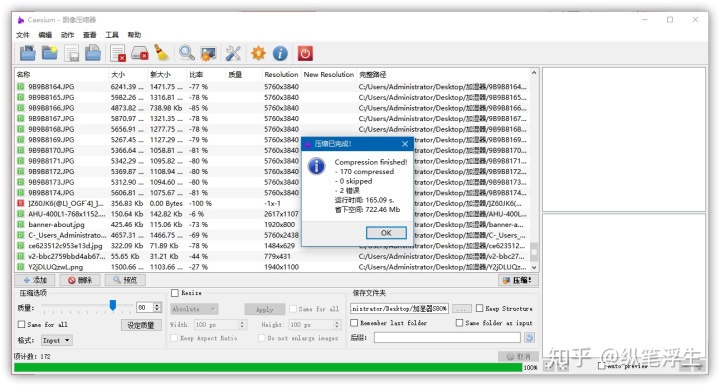Viewport: 720px width, 386px height.
Task: Open the 编辑 menu
Action: [x=45, y=35]
